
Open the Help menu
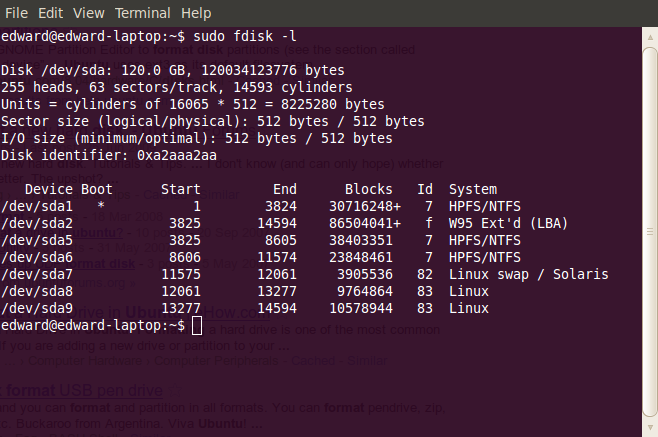pyautogui.click(x=196, y=13)
